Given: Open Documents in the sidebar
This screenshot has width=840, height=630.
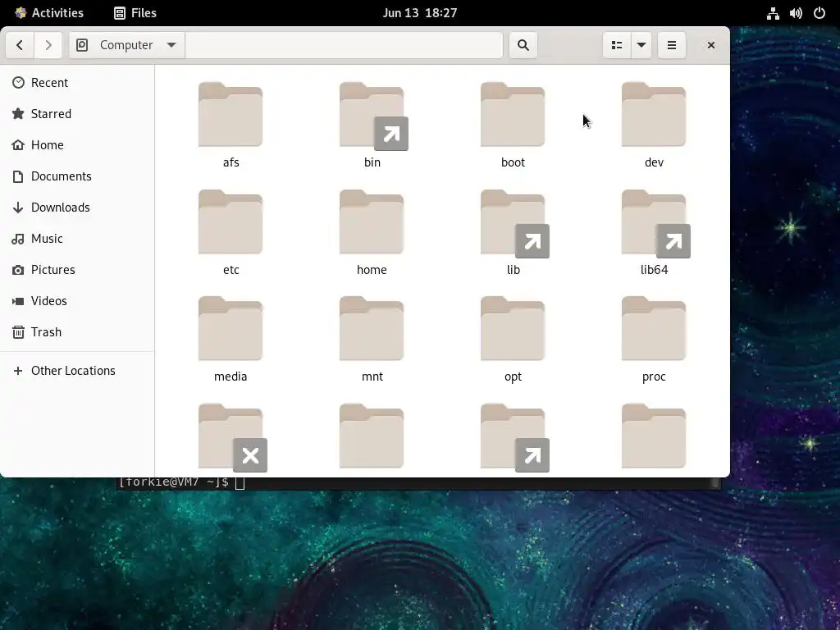Looking at the screenshot, I should point(77,176).
